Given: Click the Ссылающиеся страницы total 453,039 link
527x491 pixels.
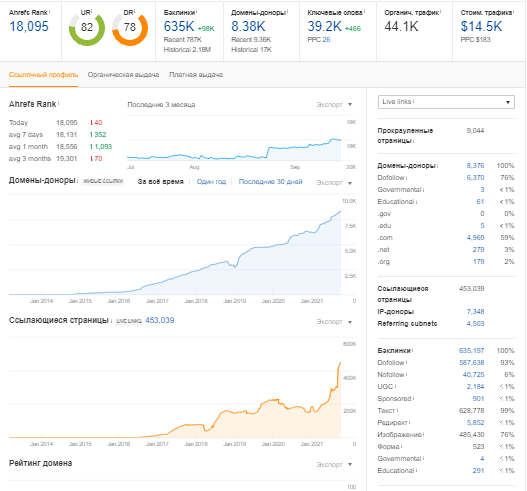Looking at the screenshot, I should point(160,320).
